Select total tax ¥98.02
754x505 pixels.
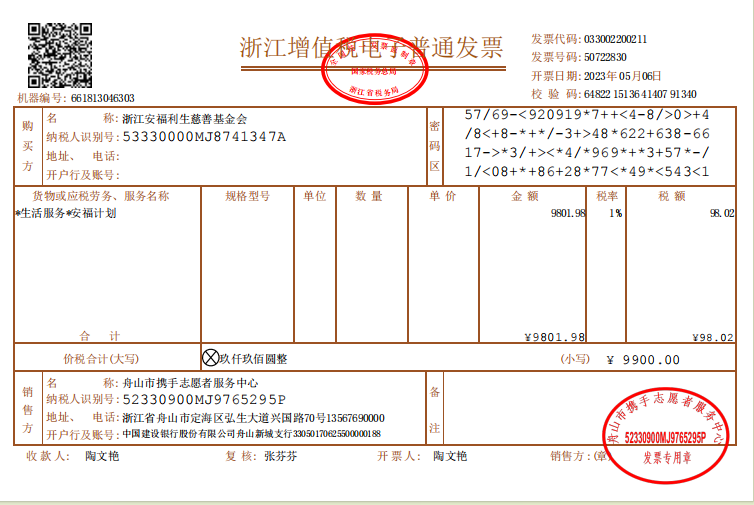point(713,338)
